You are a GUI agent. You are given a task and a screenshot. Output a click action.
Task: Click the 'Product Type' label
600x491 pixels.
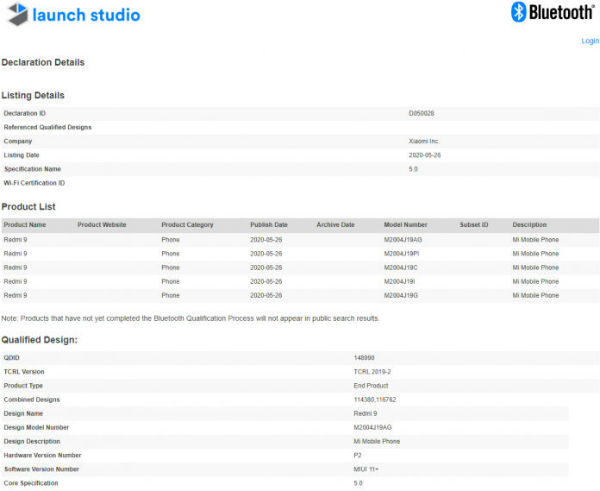[23, 385]
